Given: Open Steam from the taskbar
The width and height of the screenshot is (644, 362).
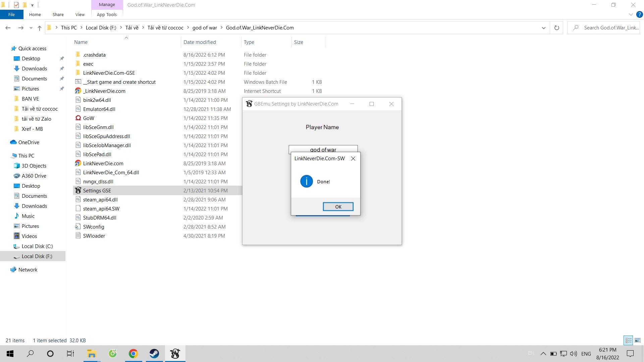Looking at the screenshot, I should pyautogui.click(x=154, y=354).
